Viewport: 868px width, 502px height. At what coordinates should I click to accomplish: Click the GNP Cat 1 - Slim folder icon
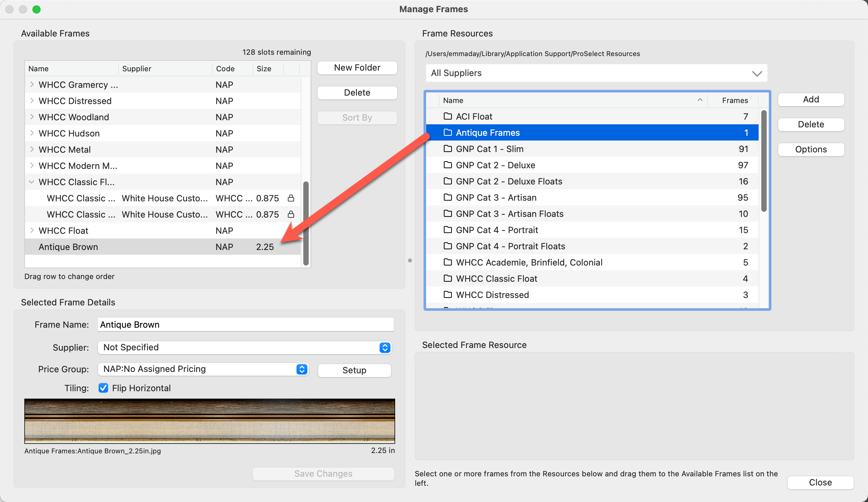448,149
